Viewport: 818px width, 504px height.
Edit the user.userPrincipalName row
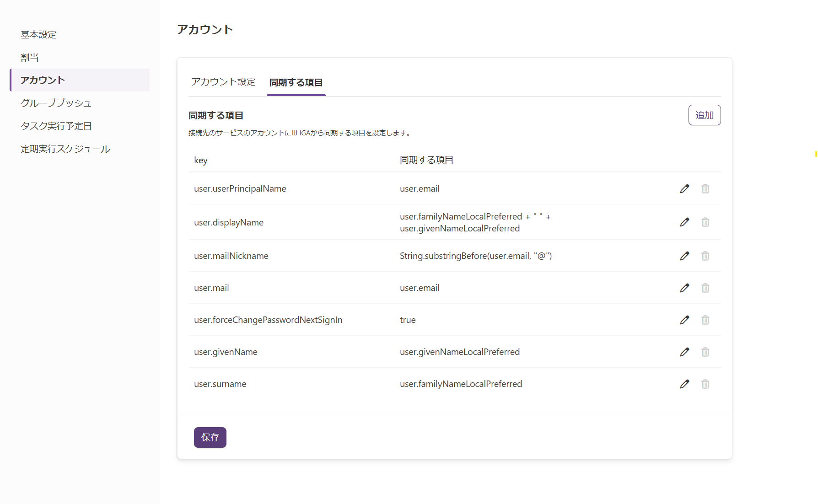click(684, 189)
